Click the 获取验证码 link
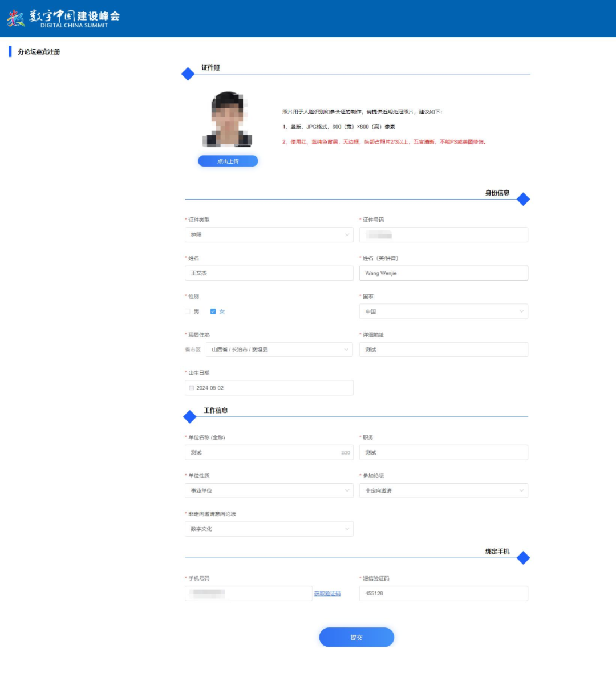Viewport: 616px width, 677px height. (x=327, y=594)
